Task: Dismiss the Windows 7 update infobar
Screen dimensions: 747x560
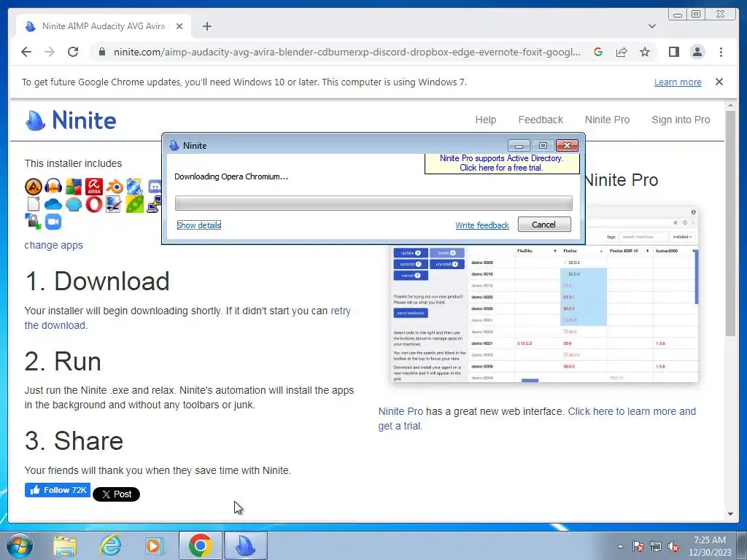Action: (719, 82)
